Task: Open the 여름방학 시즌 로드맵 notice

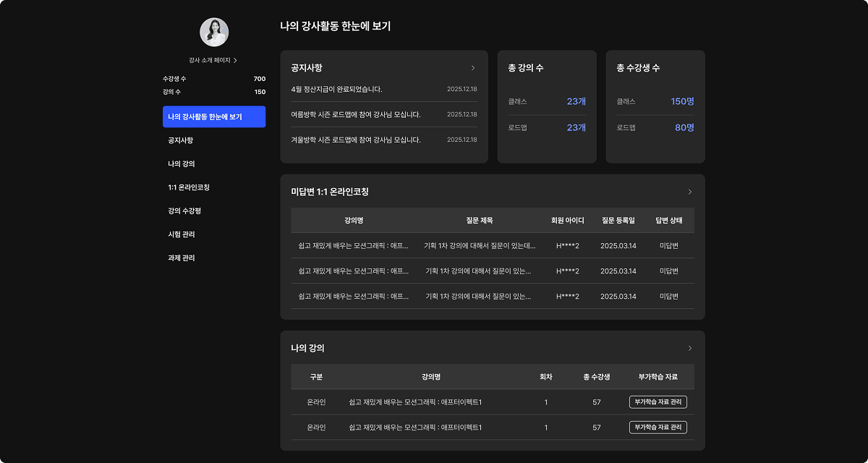Action: point(356,114)
